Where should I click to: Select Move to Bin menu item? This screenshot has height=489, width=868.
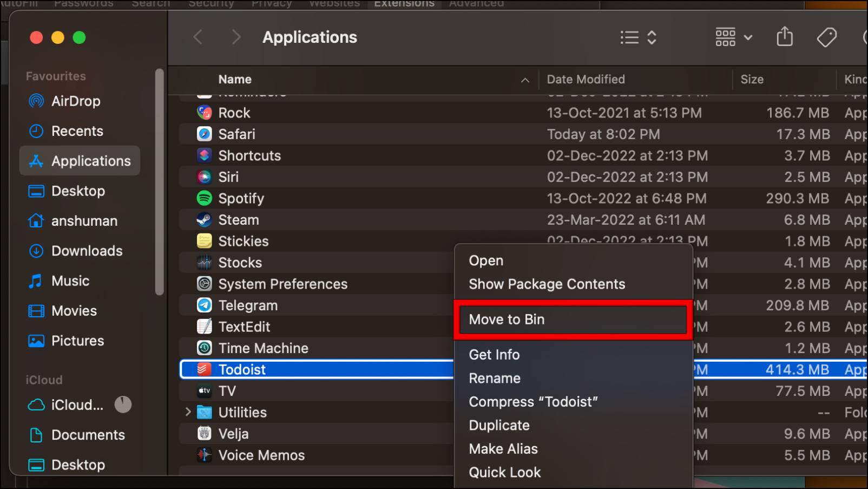point(573,320)
